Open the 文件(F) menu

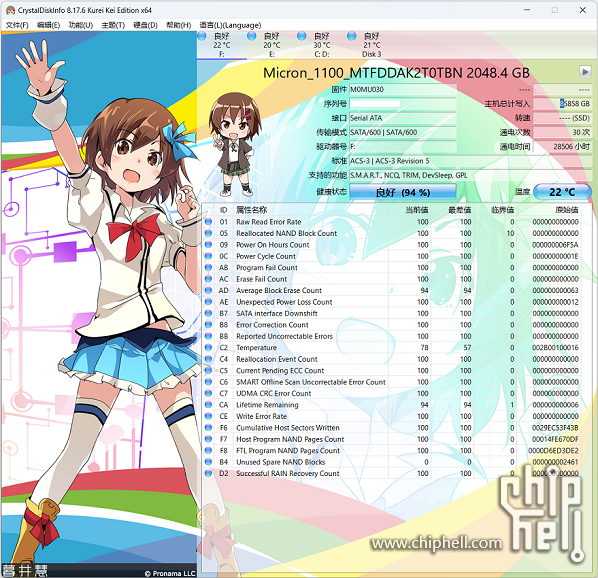point(17,25)
